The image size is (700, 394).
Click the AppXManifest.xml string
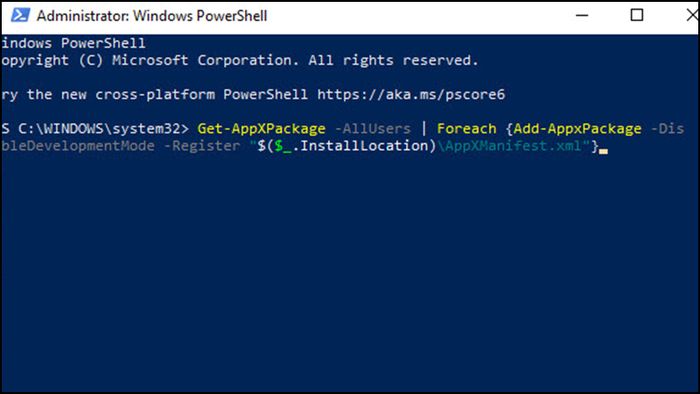[513, 146]
